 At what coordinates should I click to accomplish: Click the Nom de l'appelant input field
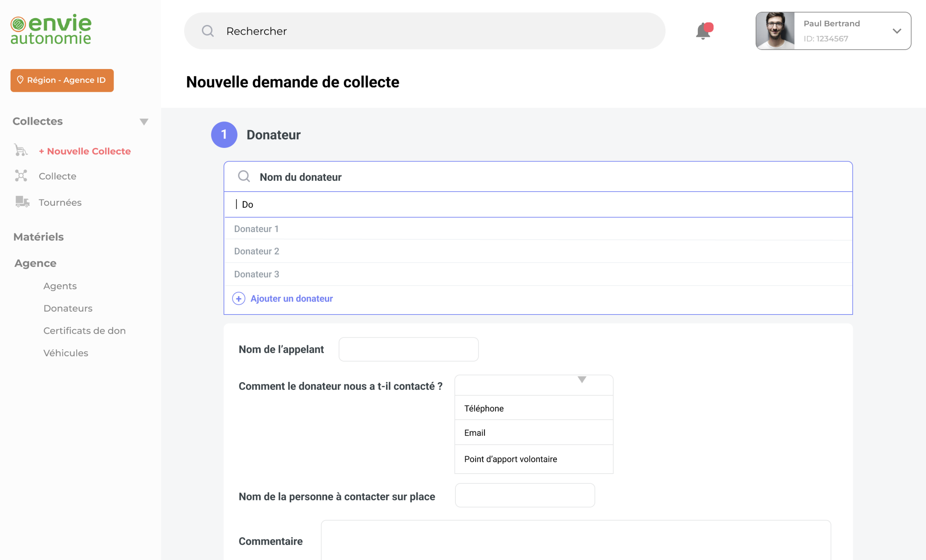coord(408,349)
